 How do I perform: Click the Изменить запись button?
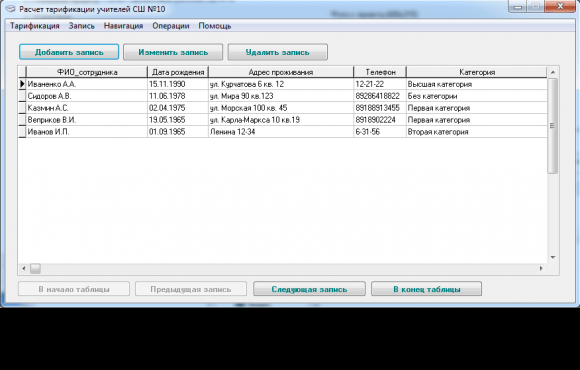[x=173, y=52]
